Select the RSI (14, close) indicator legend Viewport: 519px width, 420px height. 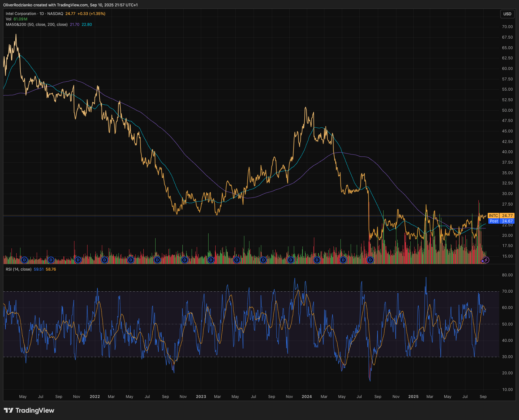[x=19, y=269]
